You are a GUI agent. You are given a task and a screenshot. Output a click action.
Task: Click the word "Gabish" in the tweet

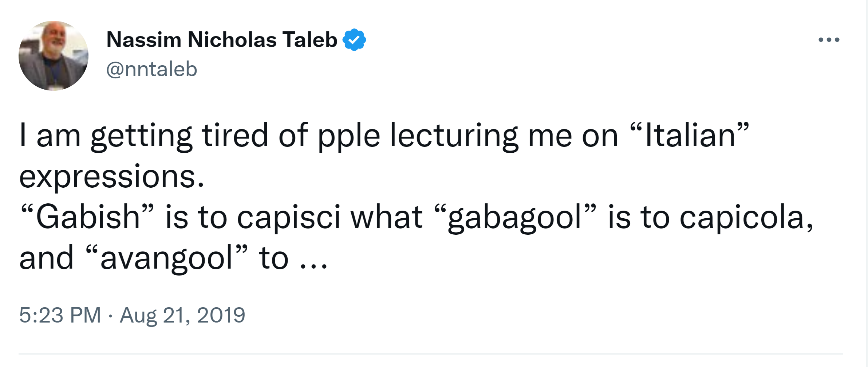pos(88,217)
